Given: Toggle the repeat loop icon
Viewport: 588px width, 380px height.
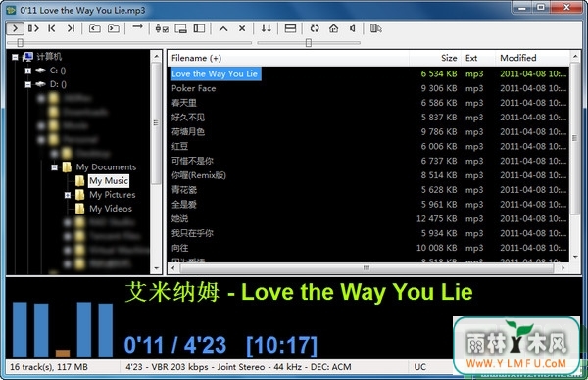Looking at the screenshot, I should tap(315, 28).
